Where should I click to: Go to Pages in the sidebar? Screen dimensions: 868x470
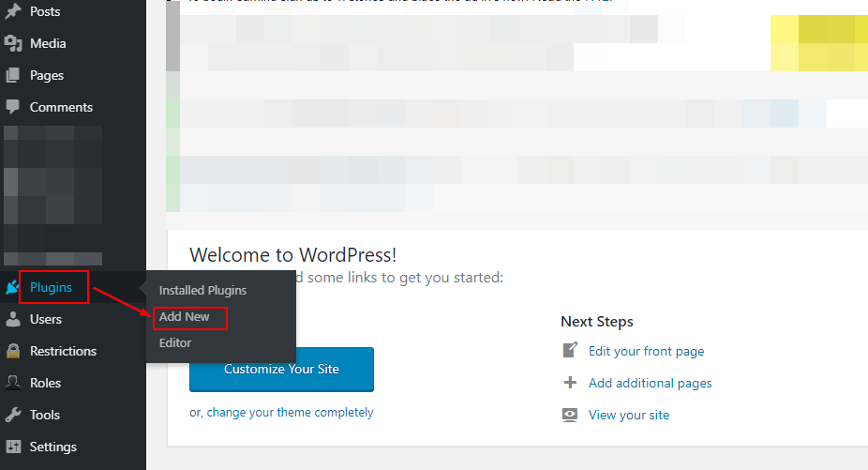click(x=47, y=75)
